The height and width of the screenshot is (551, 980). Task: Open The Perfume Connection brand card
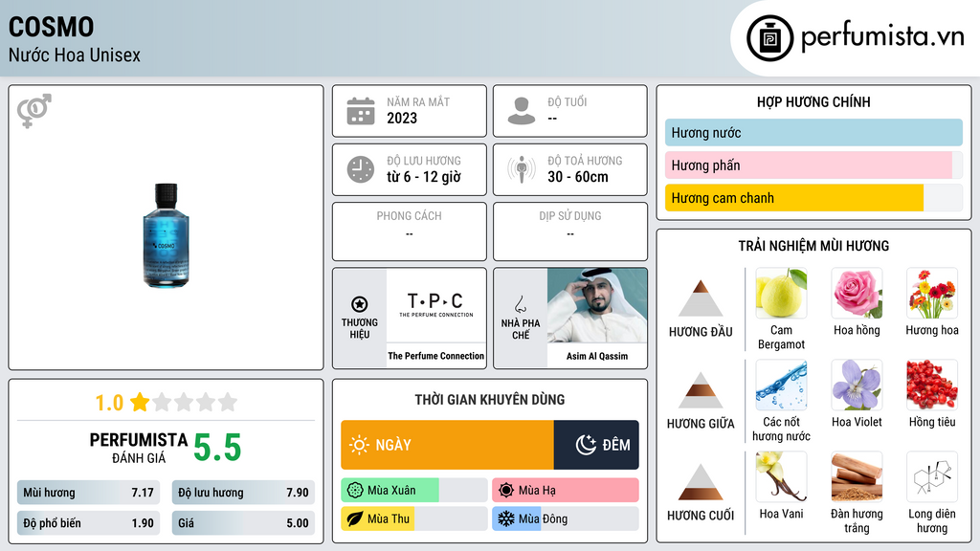tap(410, 319)
